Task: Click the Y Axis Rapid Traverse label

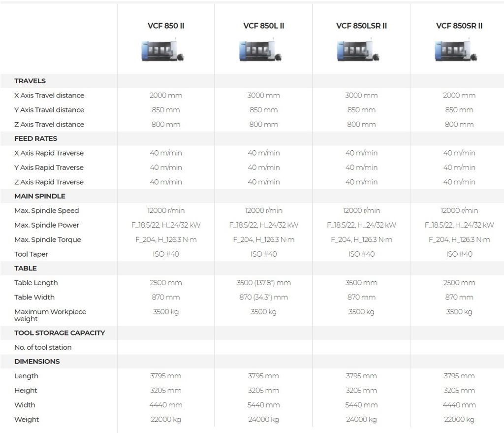Action: (49, 167)
